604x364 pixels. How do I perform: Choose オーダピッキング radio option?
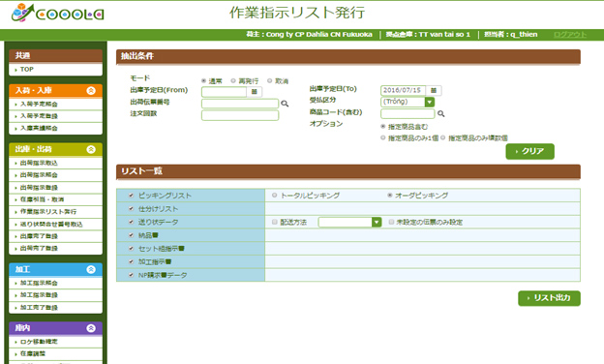(390, 196)
